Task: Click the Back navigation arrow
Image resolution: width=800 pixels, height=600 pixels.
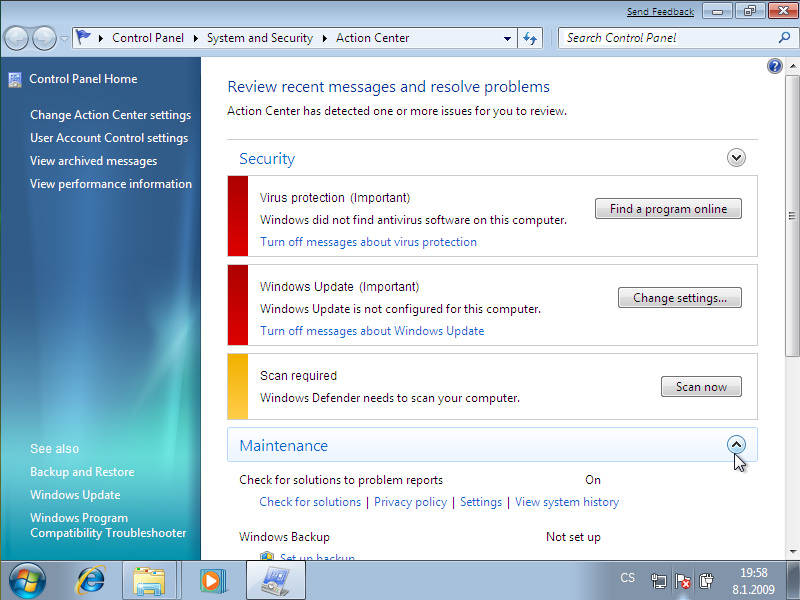Action: 16,38
